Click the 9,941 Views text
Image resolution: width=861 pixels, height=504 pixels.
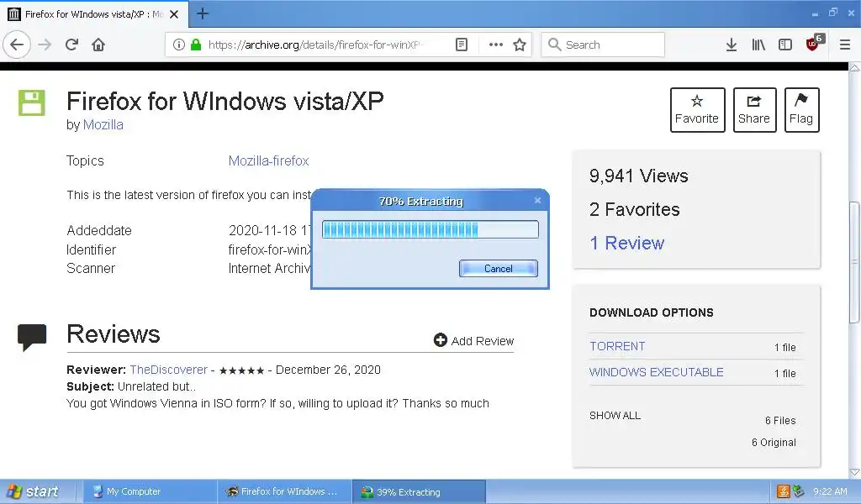tap(639, 176)
